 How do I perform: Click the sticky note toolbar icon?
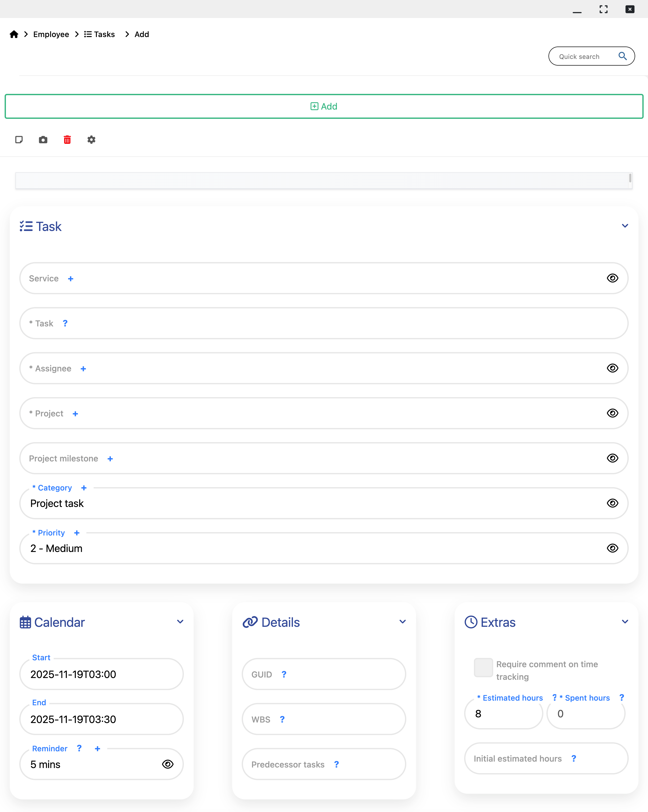19,140
